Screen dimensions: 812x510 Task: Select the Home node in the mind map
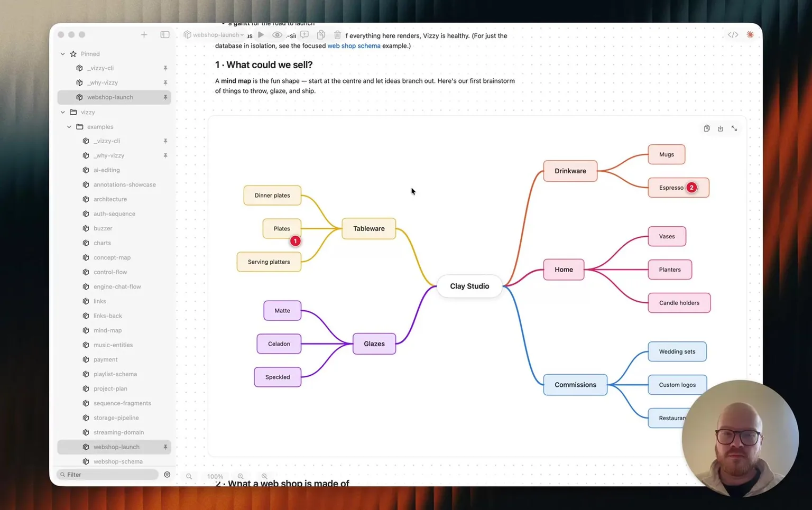coord(564,270)
